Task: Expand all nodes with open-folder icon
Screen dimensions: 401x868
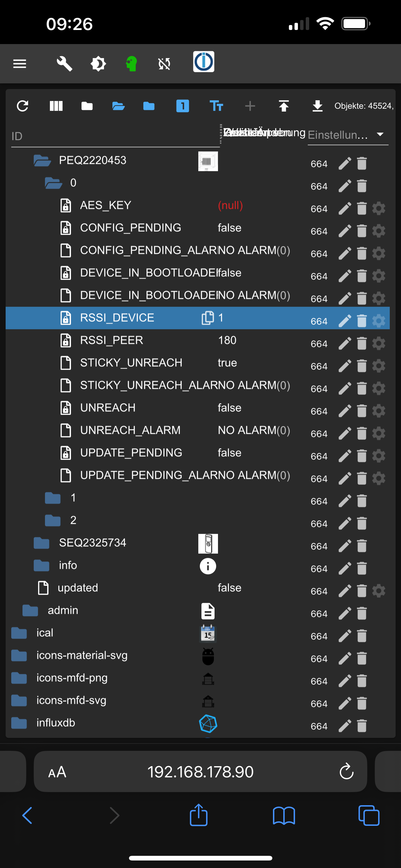Action: pos(118,106)
